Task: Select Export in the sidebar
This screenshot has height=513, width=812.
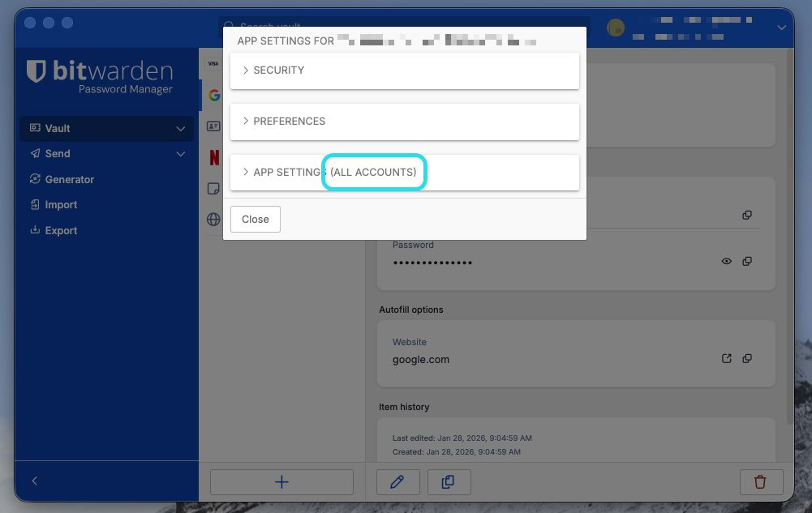Action: click(60, 230)
